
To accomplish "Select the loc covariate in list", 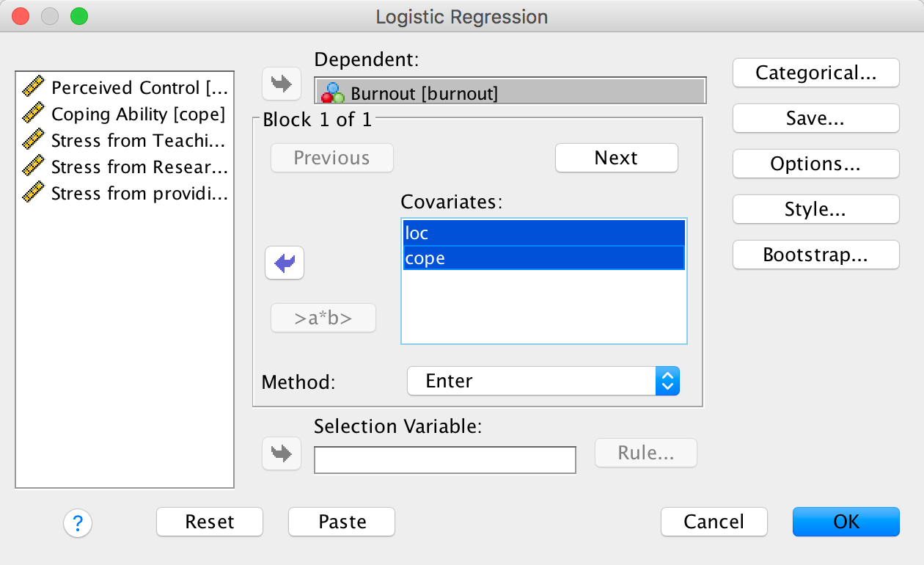I will 543,233.
